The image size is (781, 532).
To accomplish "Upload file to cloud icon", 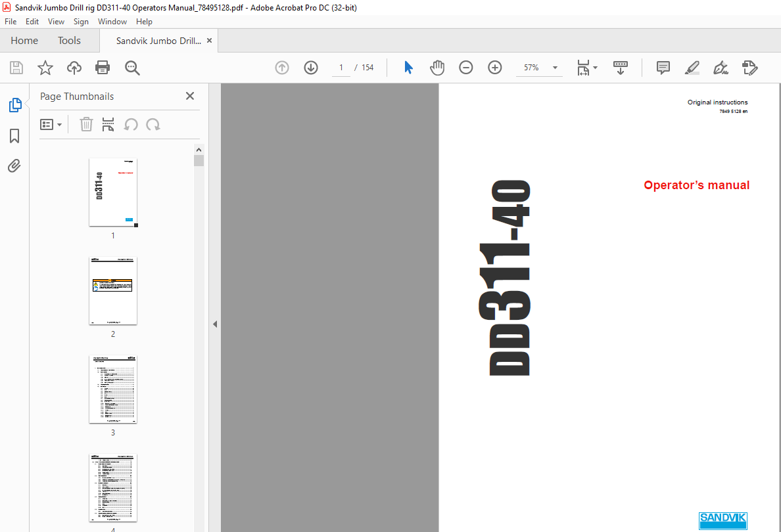I will pos(74,68).
